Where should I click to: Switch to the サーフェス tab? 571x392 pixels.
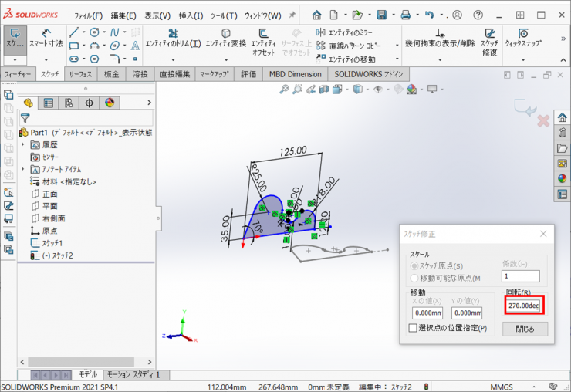click(x=80, y=74)
